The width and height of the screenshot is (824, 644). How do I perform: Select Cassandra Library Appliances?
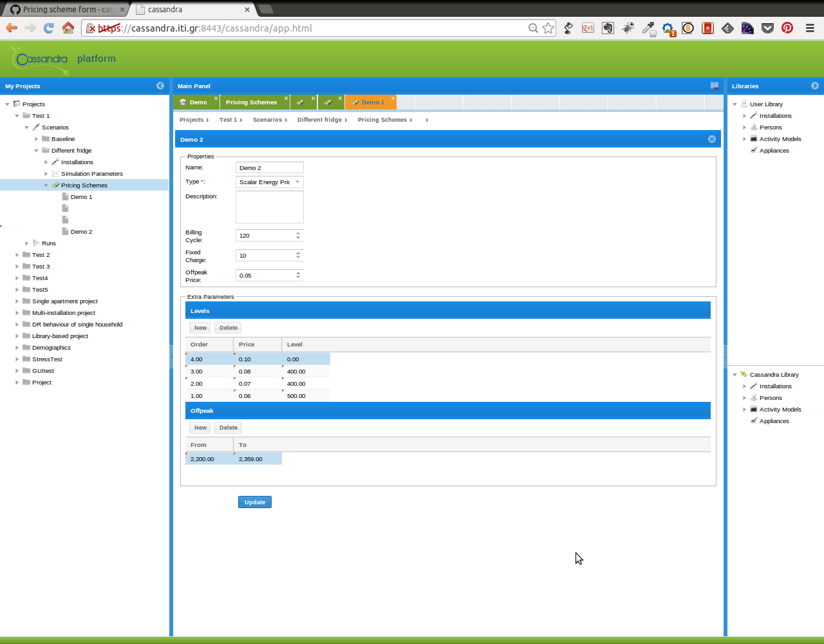coord(774,421)
